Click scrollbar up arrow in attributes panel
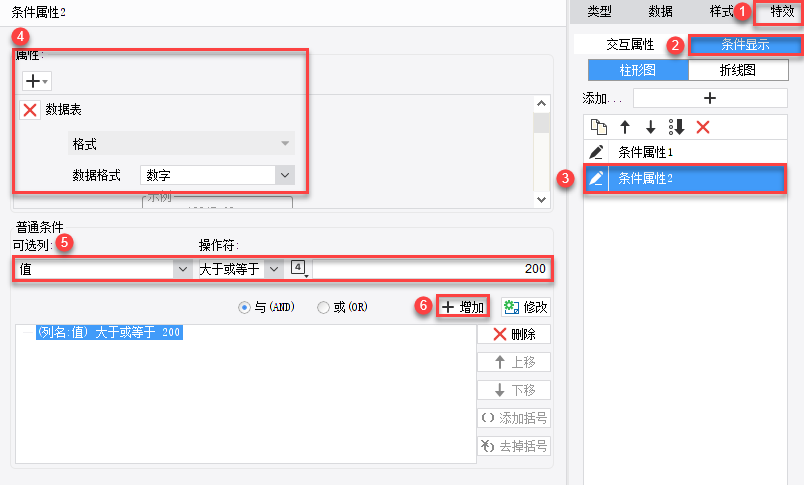The image size is (804, 485). [x=541, y=104]
